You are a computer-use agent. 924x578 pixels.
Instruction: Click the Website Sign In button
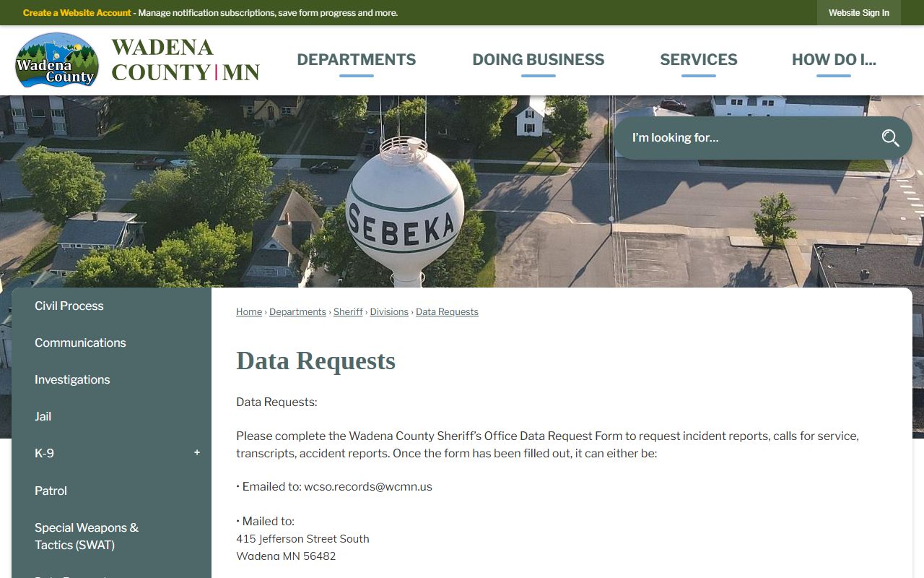pos(859,13)
